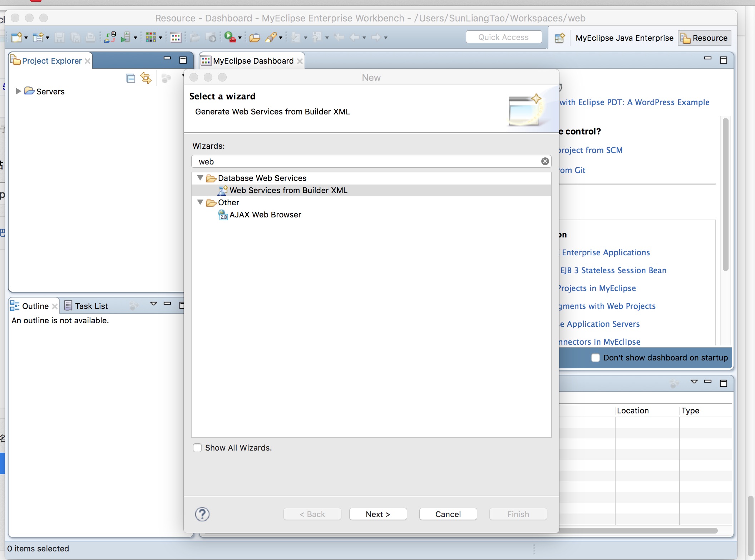Open the MyEclipse Dashboard toolbar icon
Viewport: 755px width, 560px height.
(x=176, y=37)
